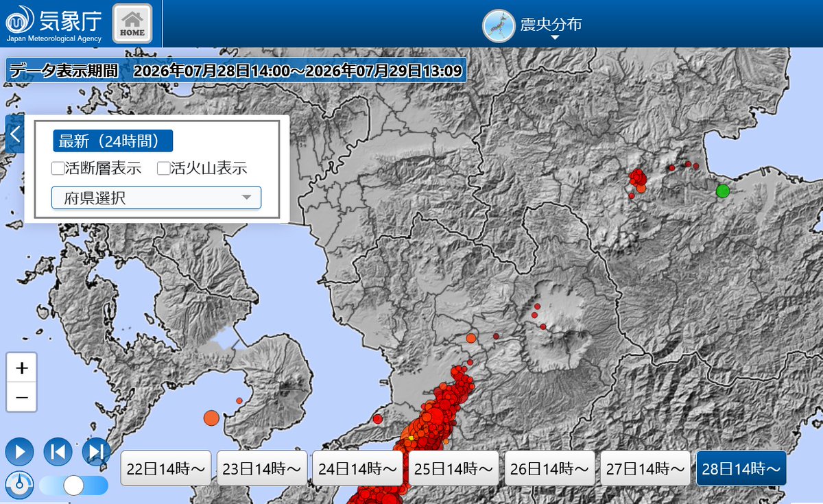Enable 活火山表示 checkbox
The image size is (823, 504).
[163, 168]
